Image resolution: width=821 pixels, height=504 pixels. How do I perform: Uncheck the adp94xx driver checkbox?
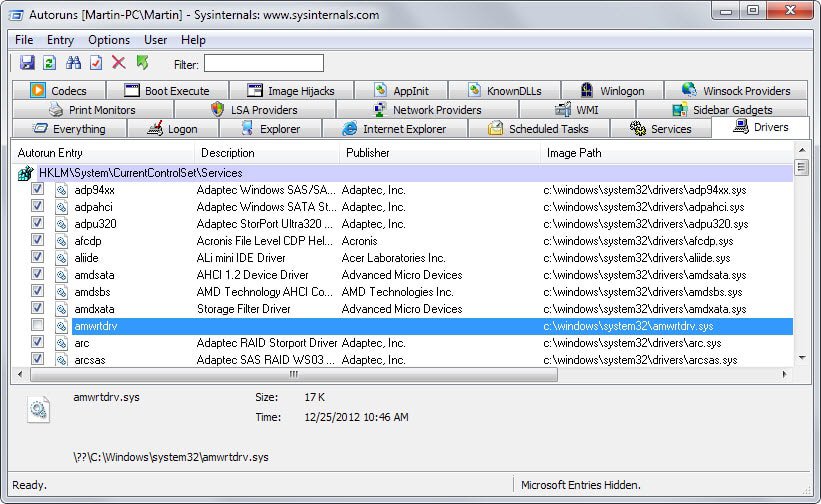pyautogui.click(x=37, y=190)
